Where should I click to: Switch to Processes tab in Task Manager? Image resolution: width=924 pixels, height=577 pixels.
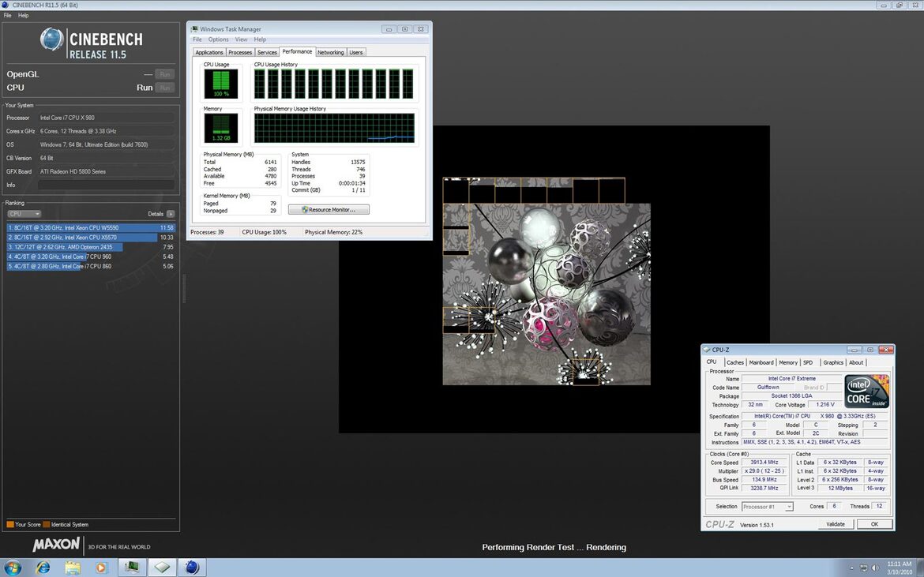point(240,52)
